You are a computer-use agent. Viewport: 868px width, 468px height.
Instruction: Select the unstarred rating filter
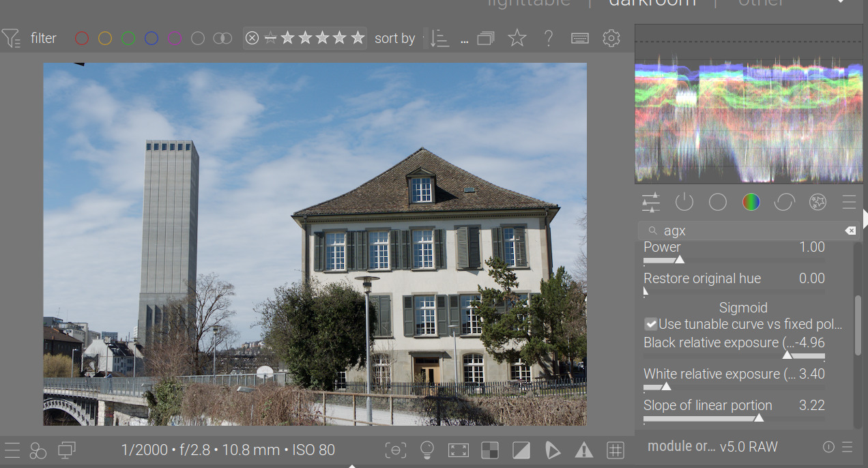270,38
